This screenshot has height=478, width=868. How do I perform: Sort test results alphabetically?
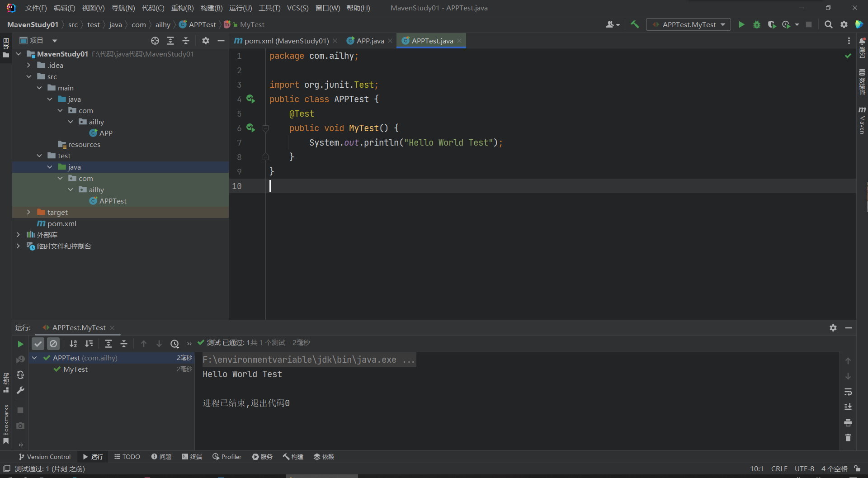(x=73, y=344)
